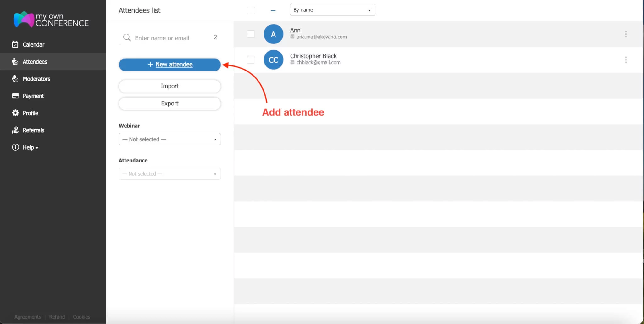
Task: Select the Attendees sidebar icon
Action: 15,61
